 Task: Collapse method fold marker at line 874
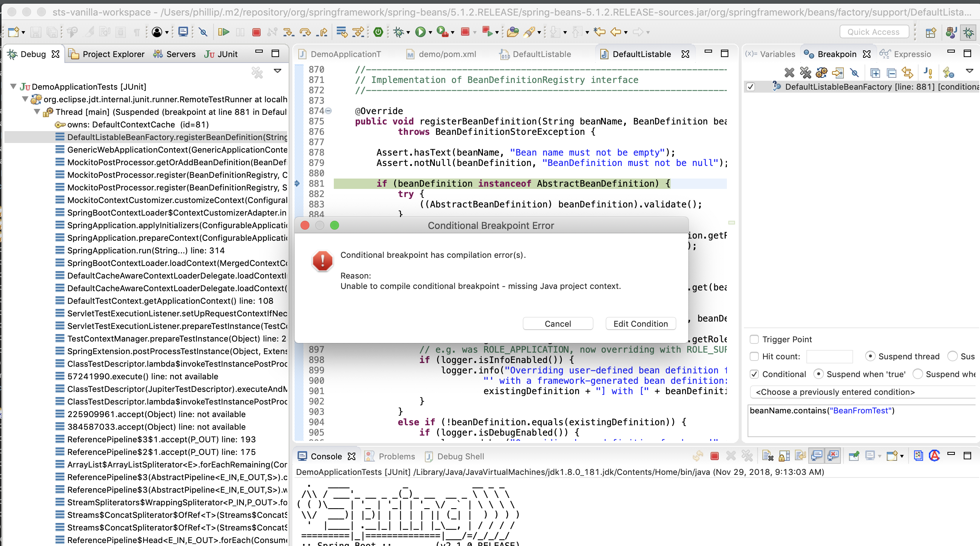coord(329,111)
